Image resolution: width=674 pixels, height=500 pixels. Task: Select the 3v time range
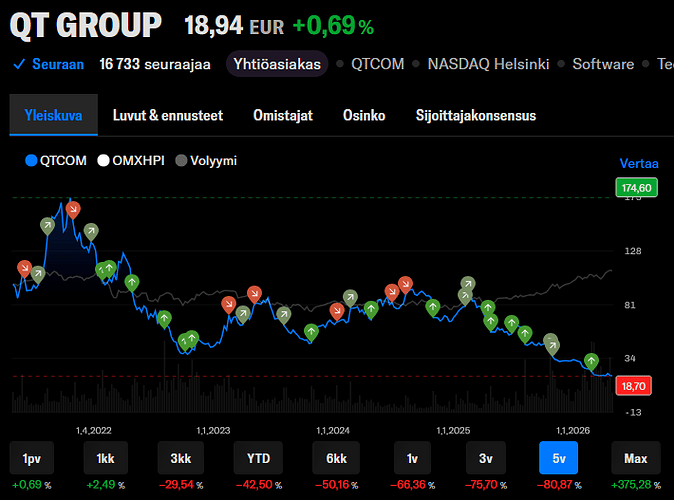486,458
